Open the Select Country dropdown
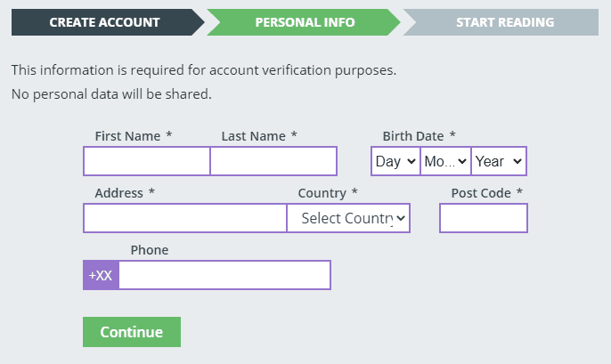This screenshot has height=364, width=611. [x=348, y=218]
